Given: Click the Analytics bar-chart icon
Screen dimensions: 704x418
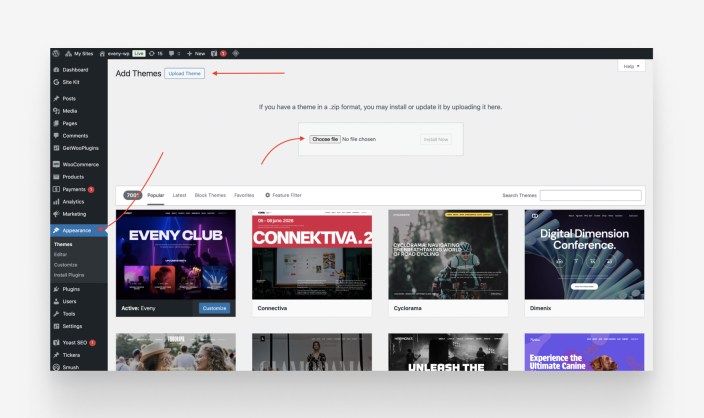Looking at the screenshot, I should point(56,202).
